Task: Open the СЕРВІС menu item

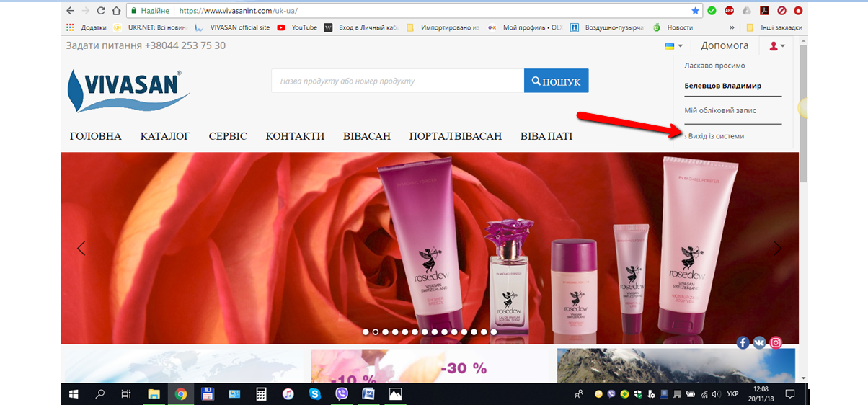Action: pyautogui.click(x=228, y=136)
